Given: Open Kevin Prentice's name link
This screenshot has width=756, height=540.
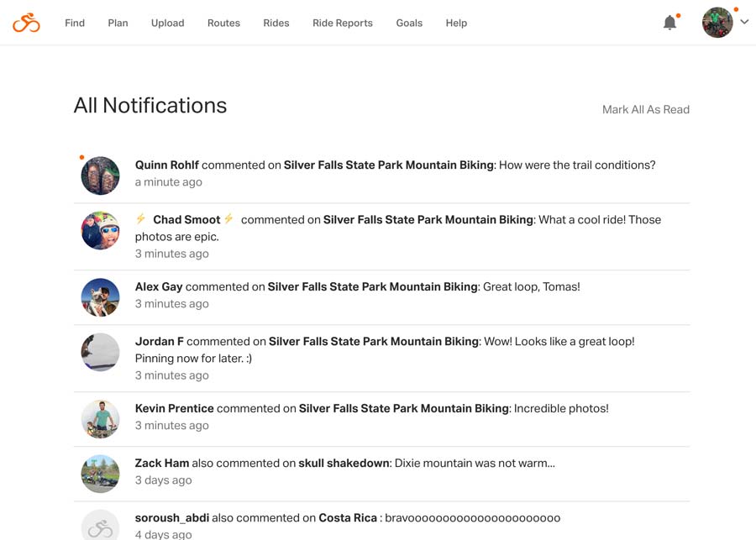Looking at the screenshot, I should pos(174,408).
